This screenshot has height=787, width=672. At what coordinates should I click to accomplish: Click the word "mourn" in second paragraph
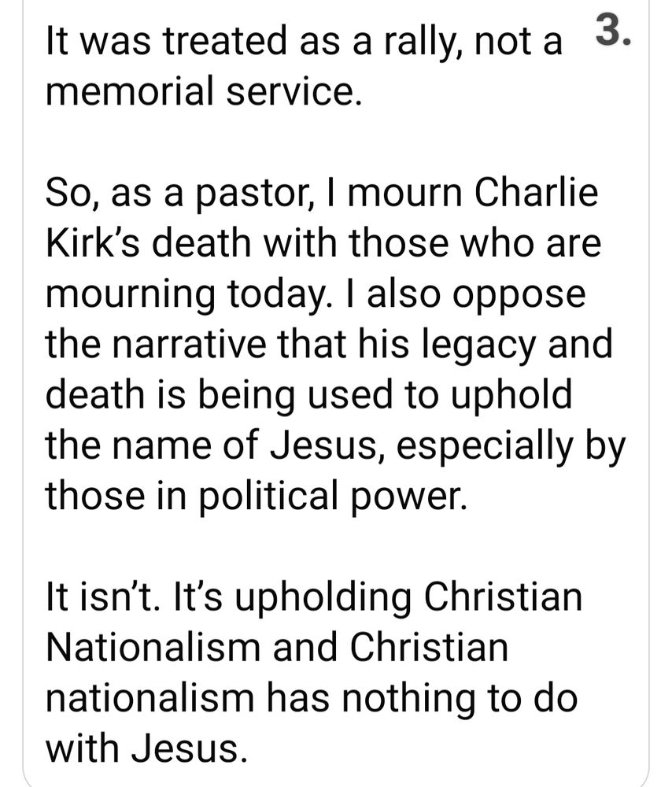point(404,194)
